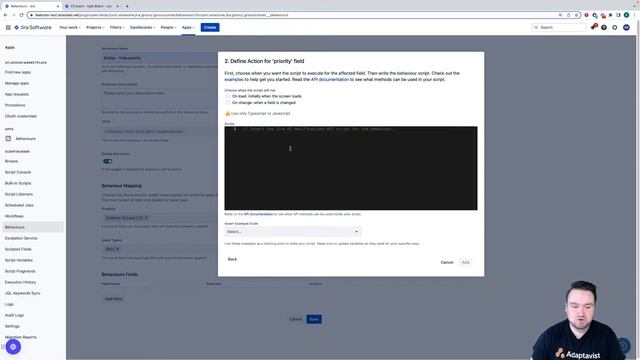This screenshot has height=360, width=640.
Task: Open OAuth credentials in the sidebar
Action: tap(21, 116)
